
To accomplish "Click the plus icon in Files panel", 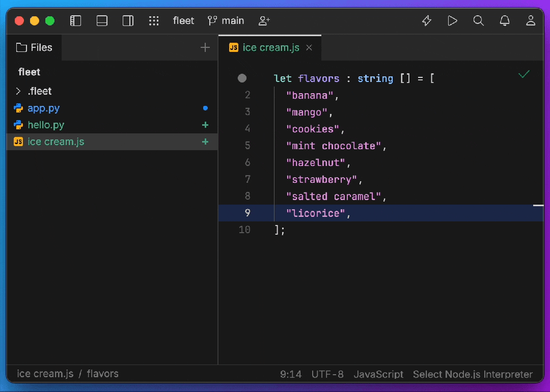I will [x=205, y=47].
